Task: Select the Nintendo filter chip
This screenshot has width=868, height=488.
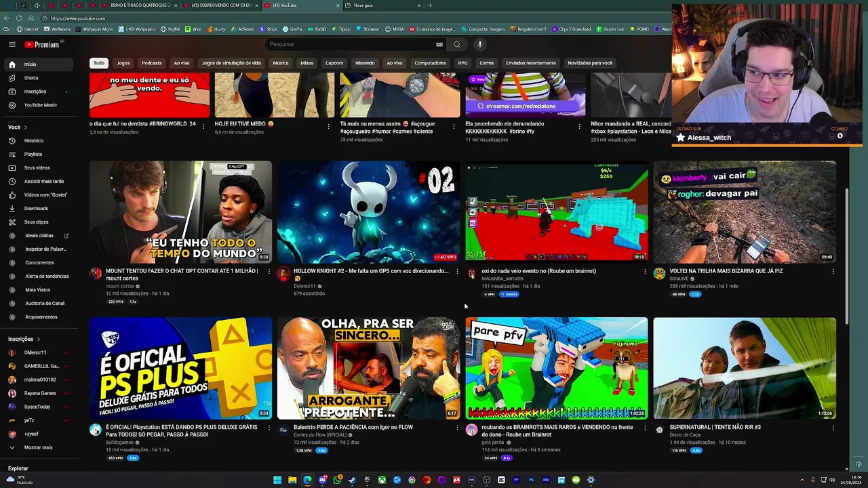Action: [x=365, y=63]
